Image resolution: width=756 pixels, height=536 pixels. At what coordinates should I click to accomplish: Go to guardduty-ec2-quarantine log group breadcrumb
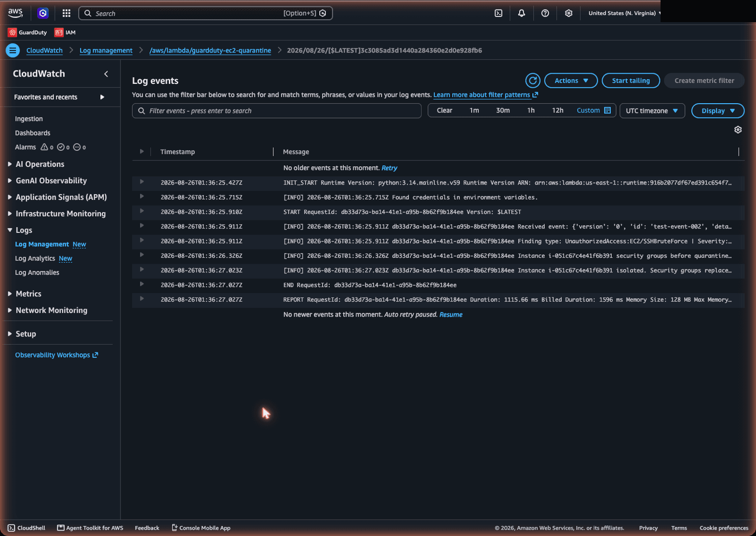coord(210,50)
